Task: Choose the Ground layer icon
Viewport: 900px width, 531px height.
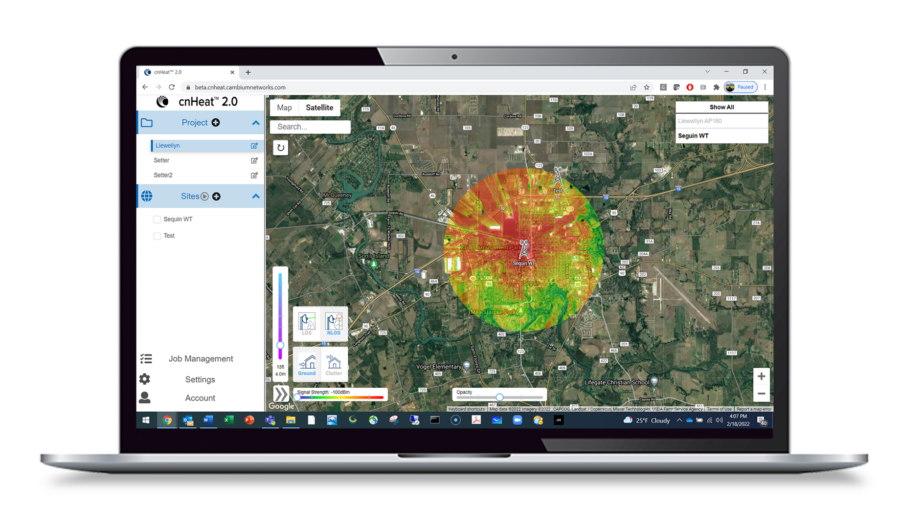Action: click(307, 361)
